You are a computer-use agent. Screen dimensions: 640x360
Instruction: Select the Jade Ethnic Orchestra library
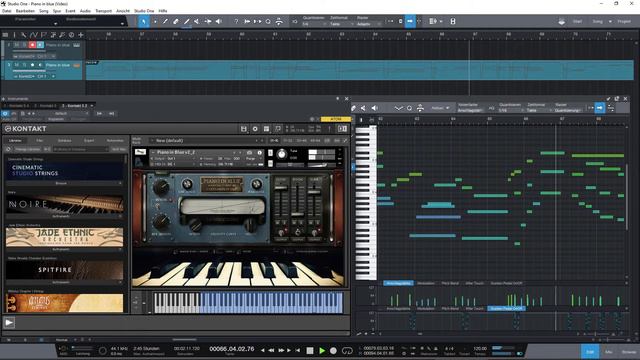(64, 237)
